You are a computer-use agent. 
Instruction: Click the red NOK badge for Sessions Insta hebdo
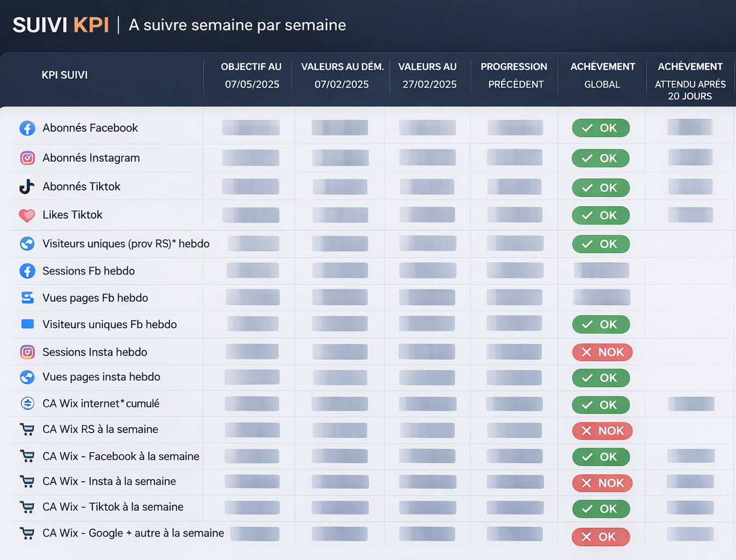click(x=602, y=352)
